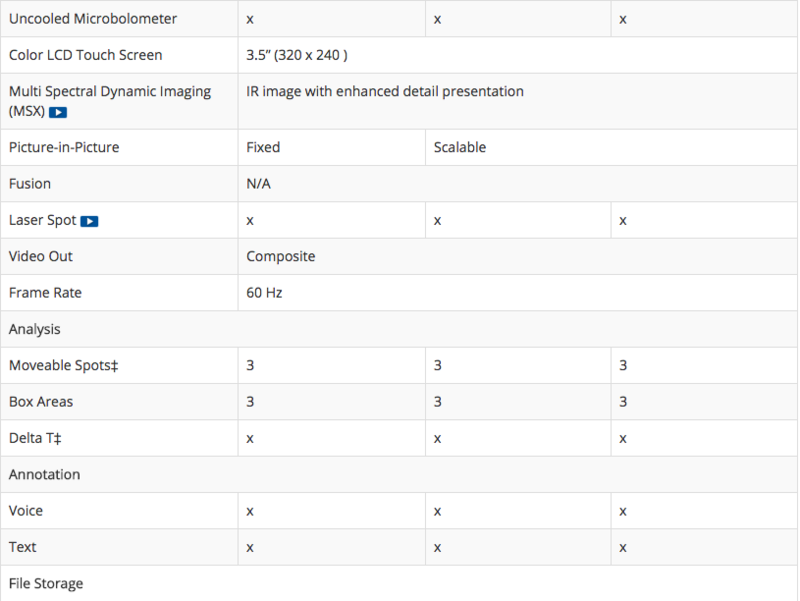Viewport: 800px width, 601px height.
Task: Play the Laser Spot video icon
Action: pyautogui.click(x=89, y=221)
